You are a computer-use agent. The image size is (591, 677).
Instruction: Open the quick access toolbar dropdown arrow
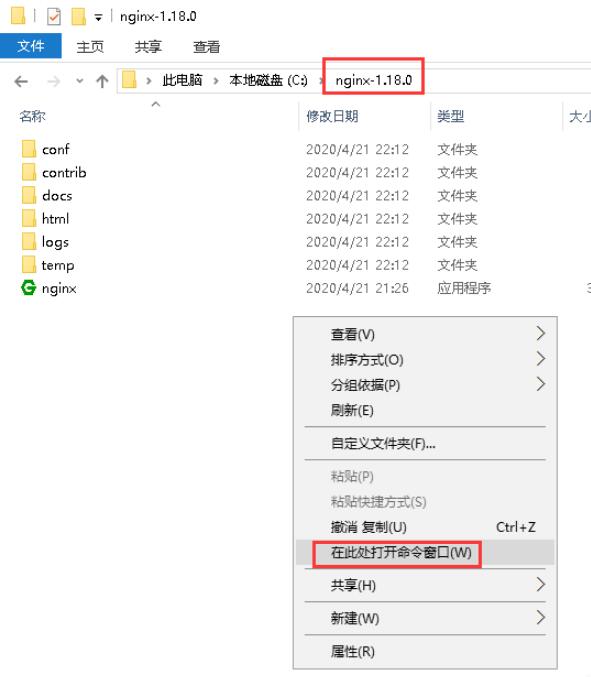98,18
